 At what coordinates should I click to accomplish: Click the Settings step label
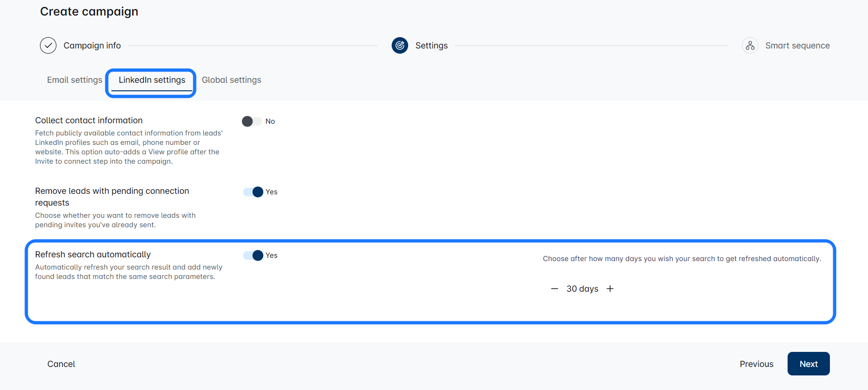tap(431, 46)
